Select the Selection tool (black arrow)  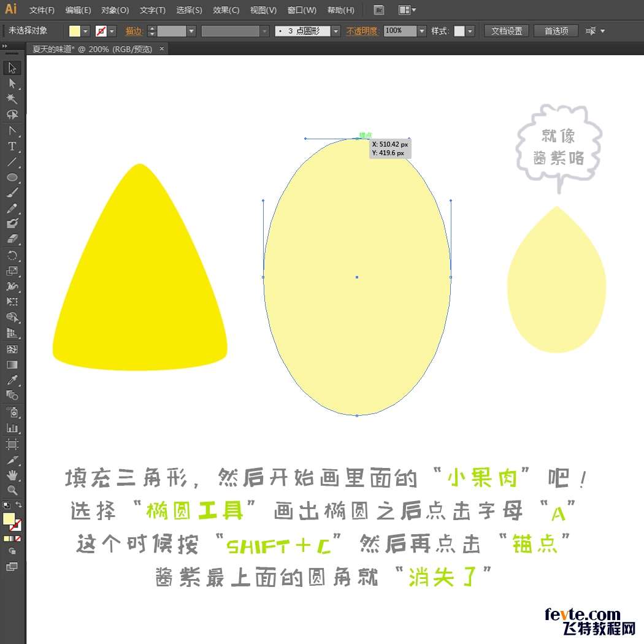[12, 67]
